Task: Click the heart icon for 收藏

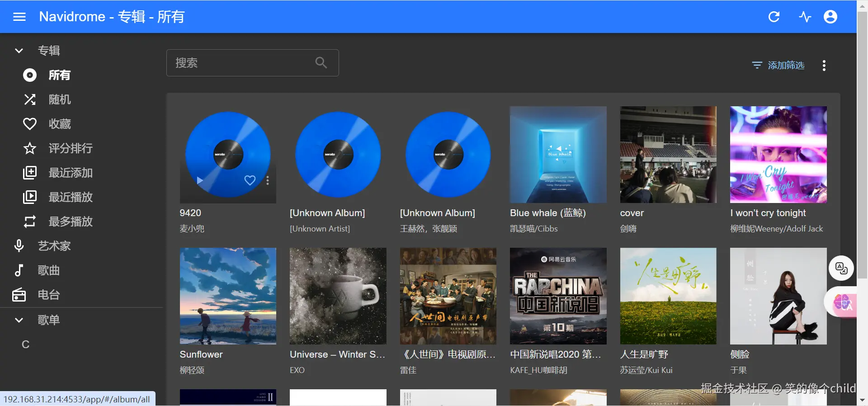Action: (30, 124)
